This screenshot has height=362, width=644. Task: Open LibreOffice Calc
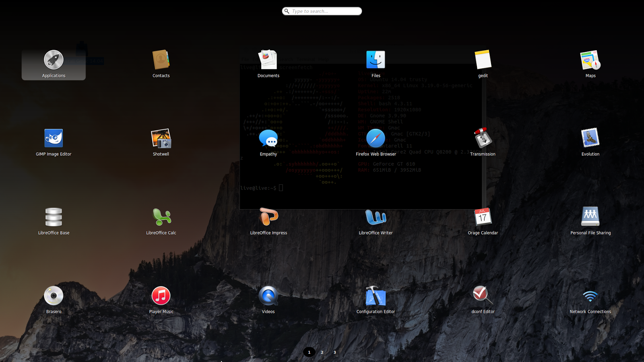(x=161, y=217)
